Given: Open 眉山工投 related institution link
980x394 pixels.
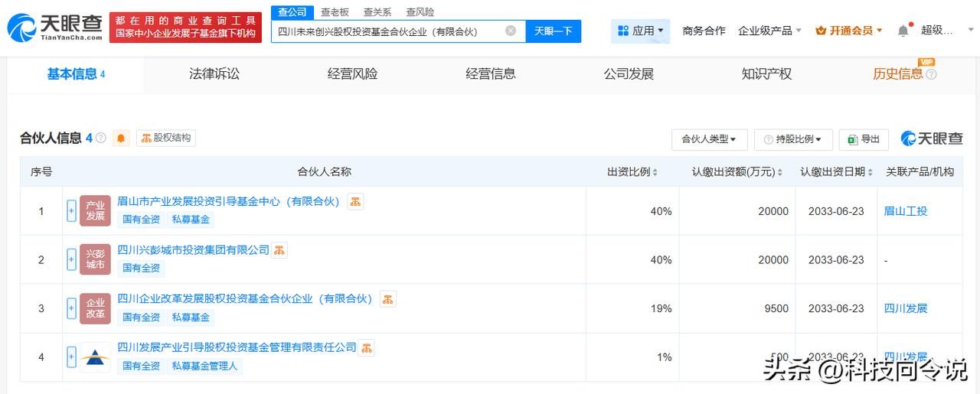Looking at the screenshot, I should click(905, 210).
